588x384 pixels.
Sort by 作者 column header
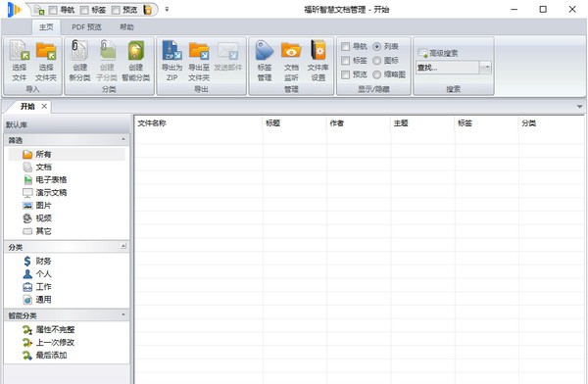359,123
